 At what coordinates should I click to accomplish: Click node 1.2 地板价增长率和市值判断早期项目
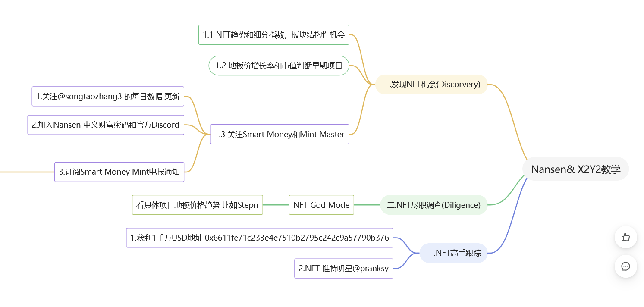(x=279, y=66)
